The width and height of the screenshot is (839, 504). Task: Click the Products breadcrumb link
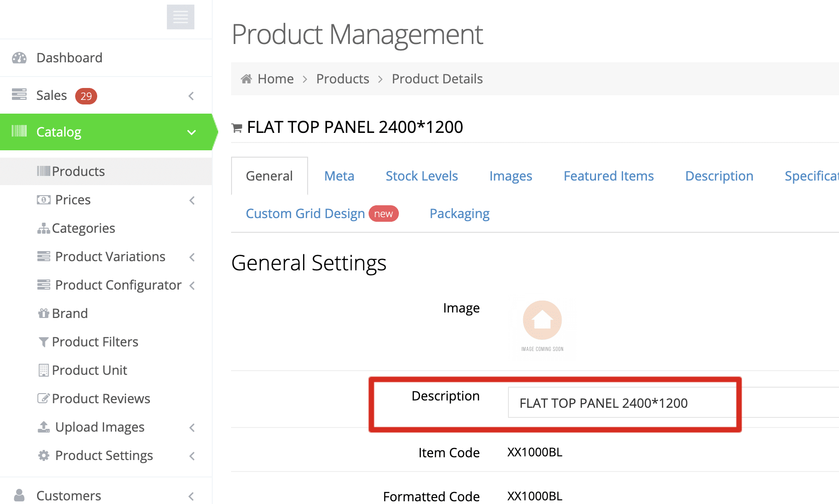click(342, 78)
